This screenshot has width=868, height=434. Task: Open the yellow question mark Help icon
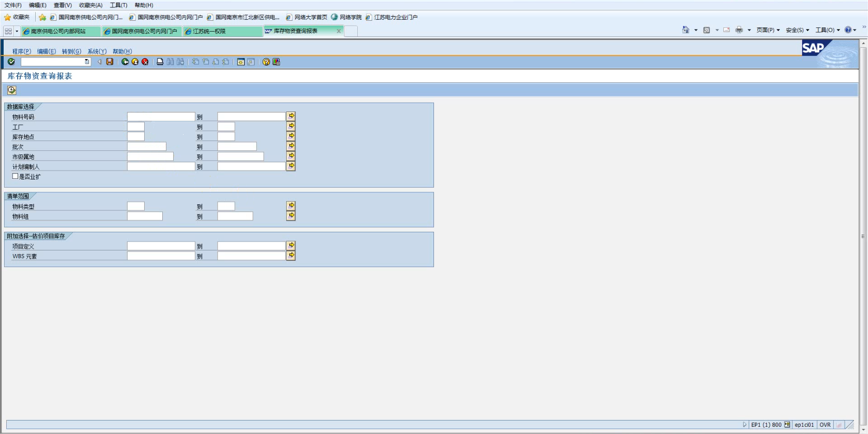(266, 62)
